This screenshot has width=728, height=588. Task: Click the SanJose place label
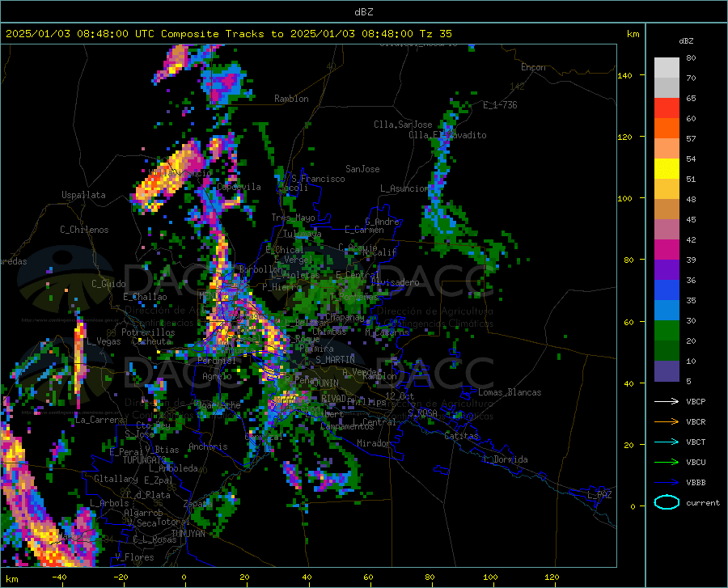(362, 169)
